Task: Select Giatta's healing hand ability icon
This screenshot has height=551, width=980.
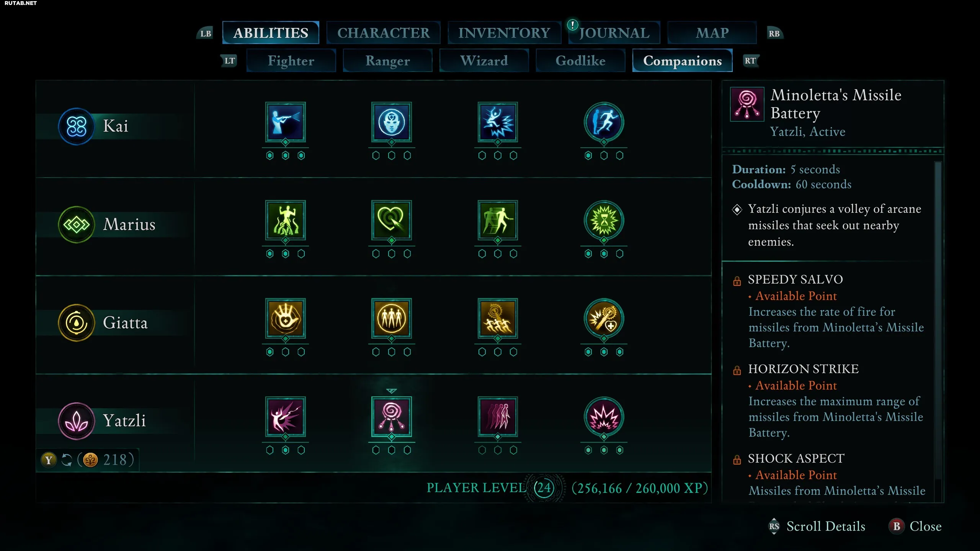Action: 285,318
